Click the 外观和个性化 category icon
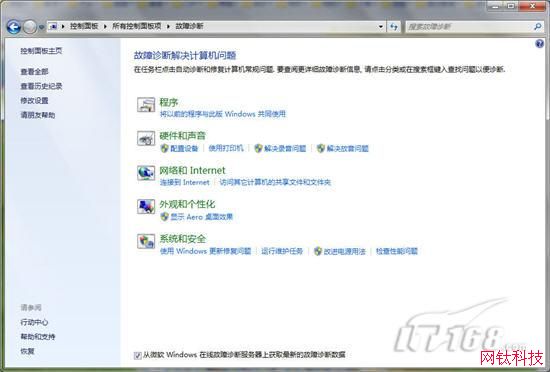Viewport: 550px width, 372px height. pyautogui.click(x=146, y=207)
